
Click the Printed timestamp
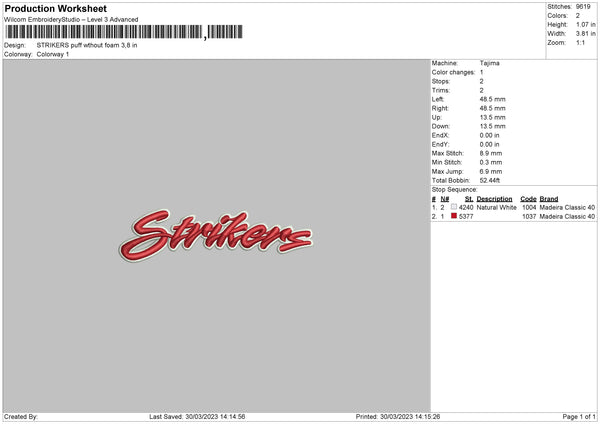pos(398,417)
